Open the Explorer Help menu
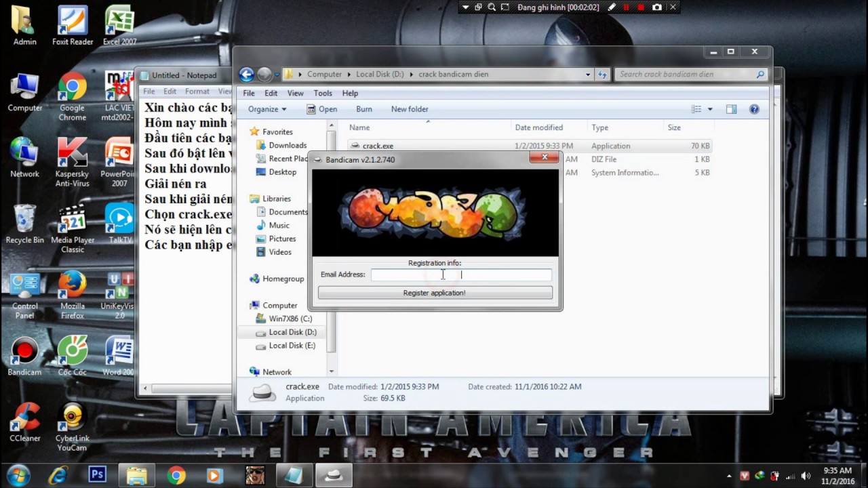Viewport: 868px width, 488px height. coord(350,93)
